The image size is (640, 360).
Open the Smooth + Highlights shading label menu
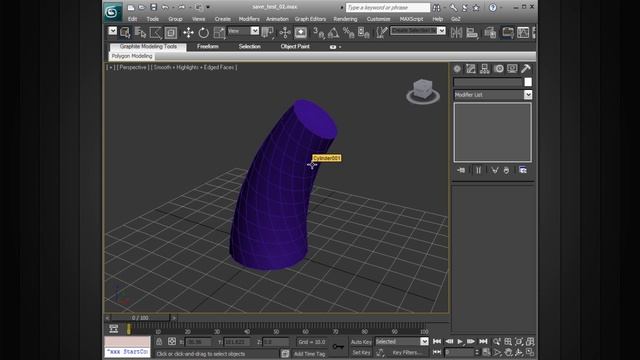point(193,67)
